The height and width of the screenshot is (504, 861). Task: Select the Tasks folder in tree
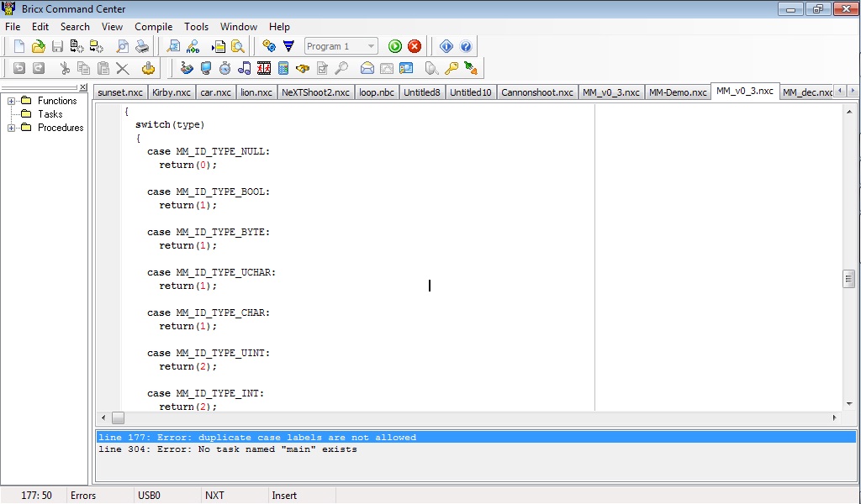[50, 114]
